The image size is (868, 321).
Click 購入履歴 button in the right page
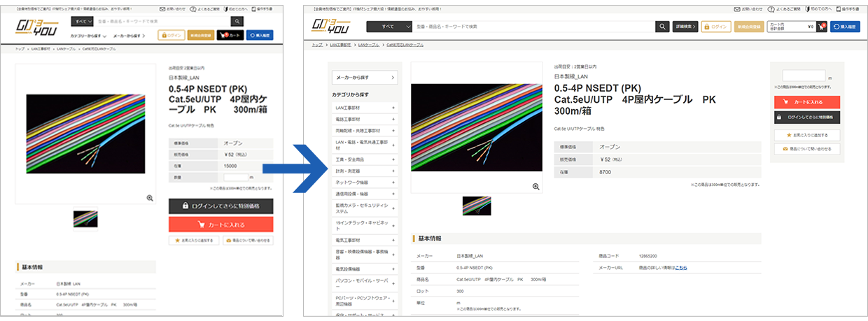coord(844,27)
